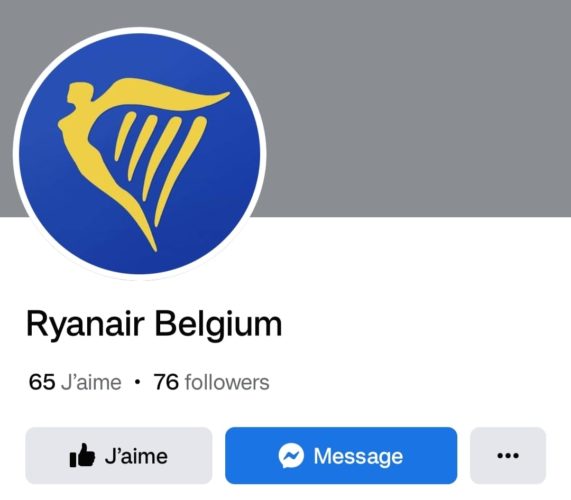Click the word "followers" in stats line
Viewport: 571px width, 500px height.
227,382
